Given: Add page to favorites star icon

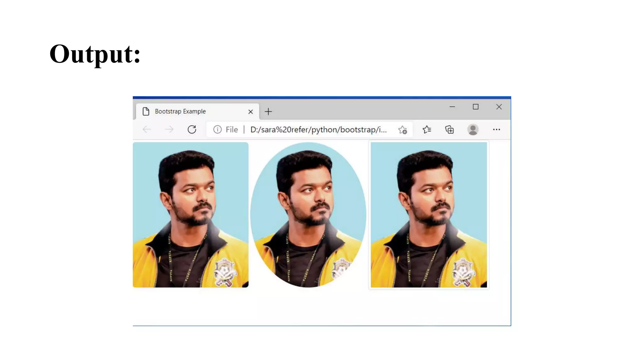Looking at the screenshot, I should click(x=402, y=130).
